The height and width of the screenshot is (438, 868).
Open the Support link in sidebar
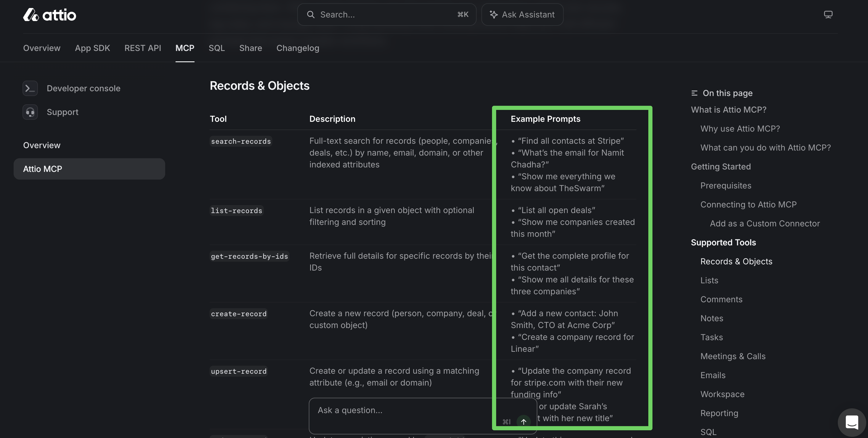point(62,112)
